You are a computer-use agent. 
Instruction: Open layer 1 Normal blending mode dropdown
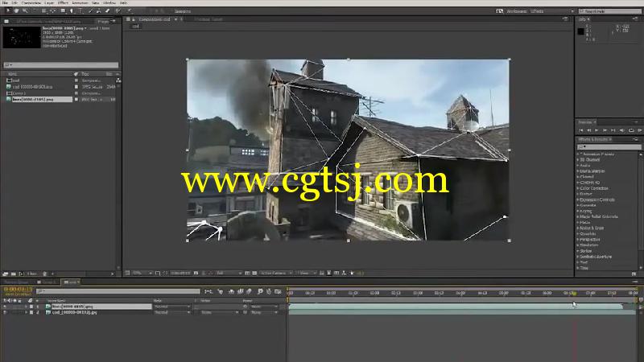(172, 306)
